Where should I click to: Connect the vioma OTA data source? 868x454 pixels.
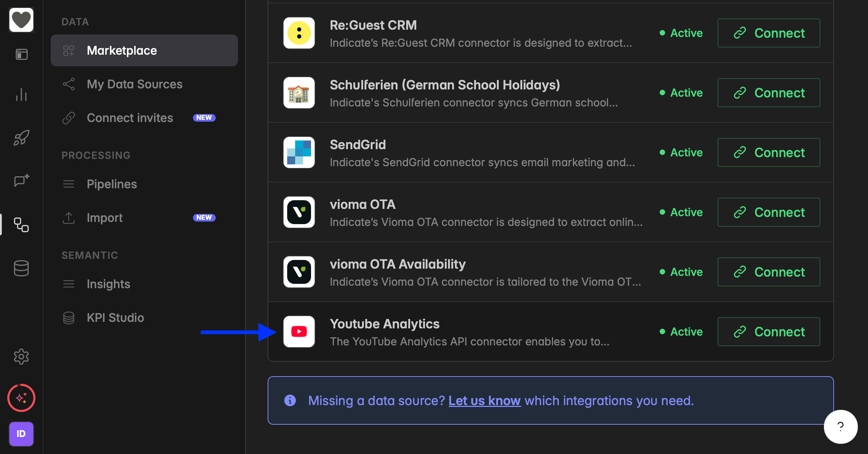(x=769, y=212)
